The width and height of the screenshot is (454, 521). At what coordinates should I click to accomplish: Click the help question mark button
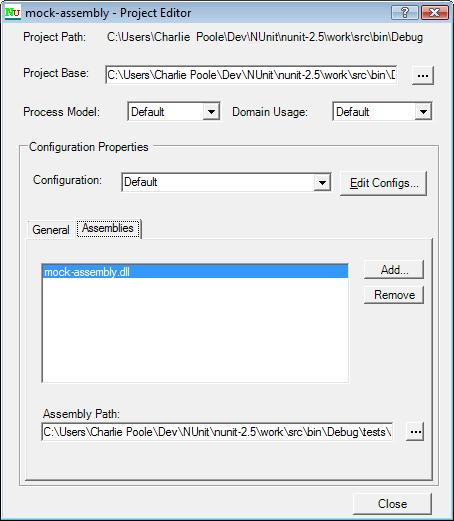tap(405, 13)
